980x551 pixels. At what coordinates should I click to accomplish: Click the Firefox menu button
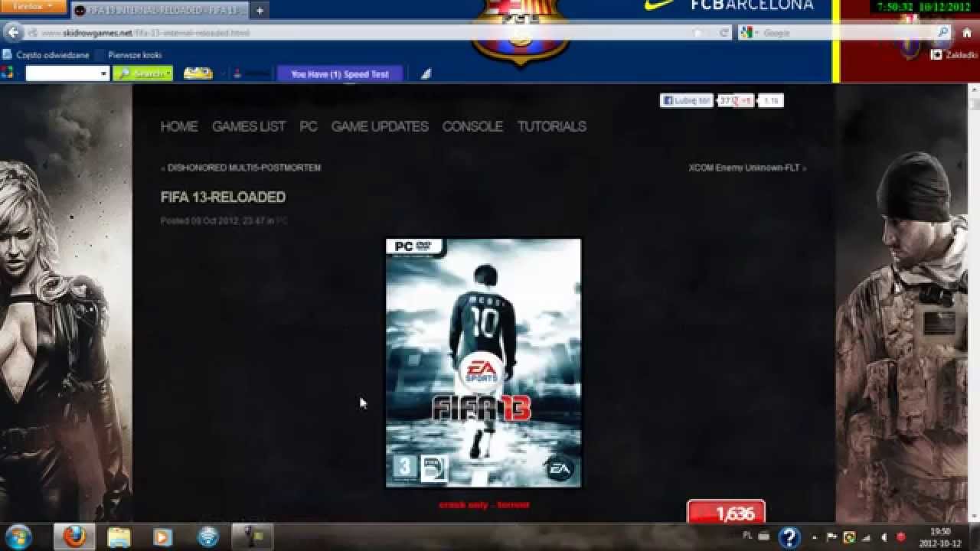pos(34,6)
